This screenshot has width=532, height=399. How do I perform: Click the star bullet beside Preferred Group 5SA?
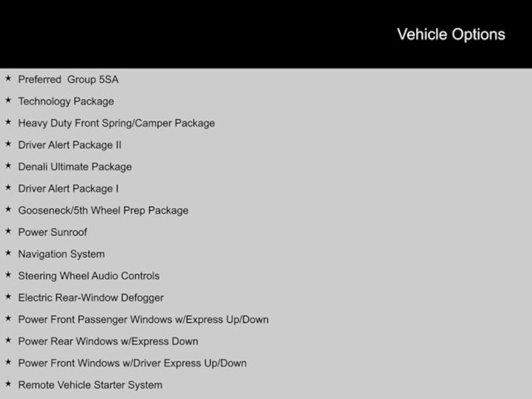(8, 79)
